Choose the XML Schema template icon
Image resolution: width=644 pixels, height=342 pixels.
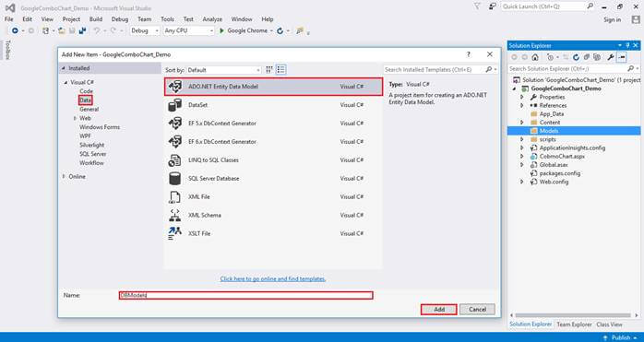[x=175, y=215]
